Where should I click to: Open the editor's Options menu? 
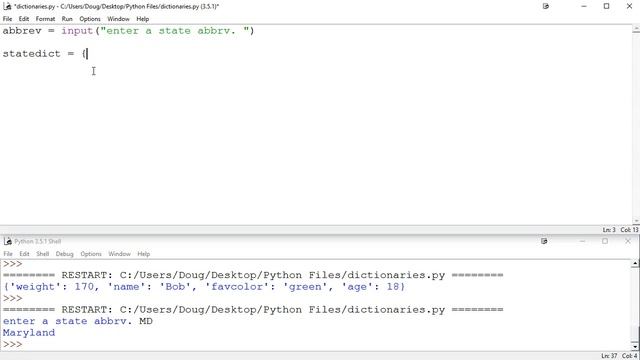point(90,19)
